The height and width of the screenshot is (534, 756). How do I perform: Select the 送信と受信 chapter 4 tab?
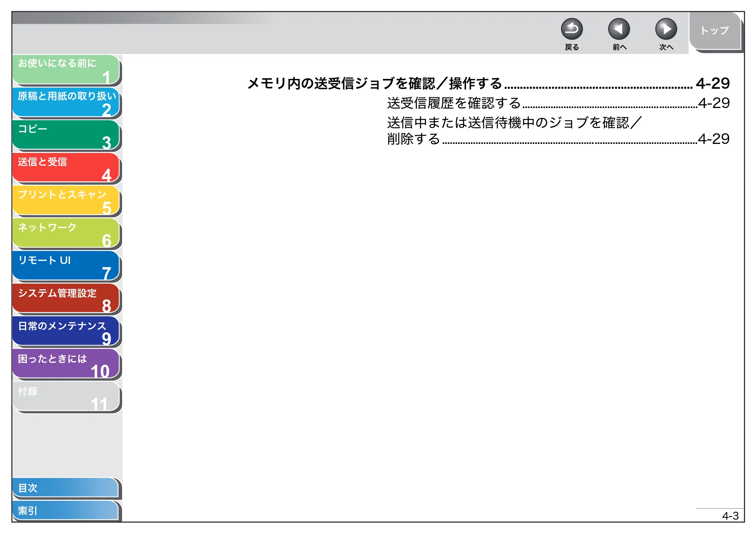click(x=66, y=168)
